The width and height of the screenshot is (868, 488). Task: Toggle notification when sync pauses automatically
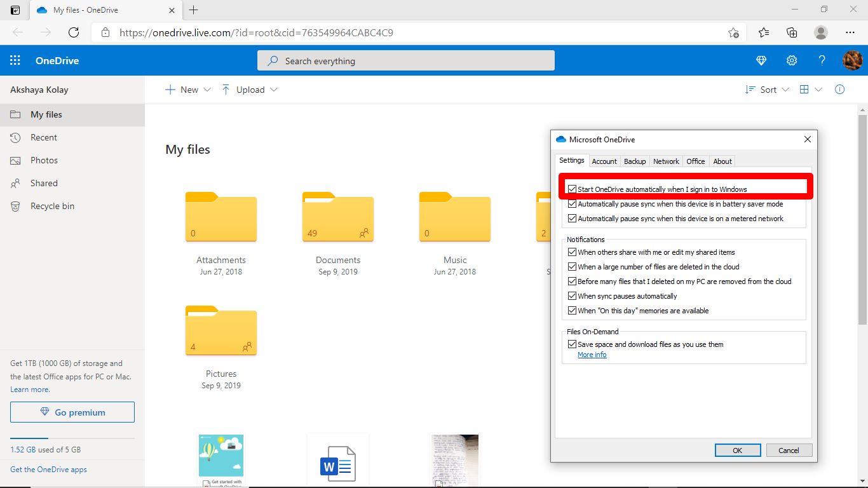click(573, 296)
